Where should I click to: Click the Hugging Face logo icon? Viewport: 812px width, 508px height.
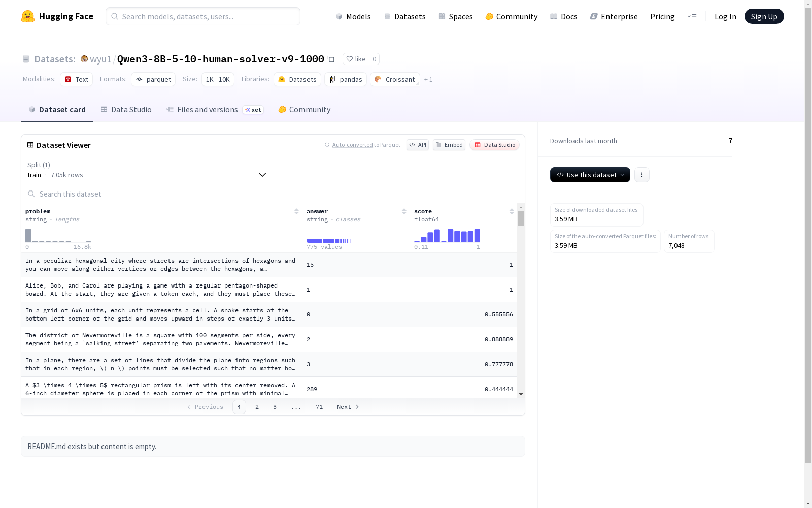point(28,16)
